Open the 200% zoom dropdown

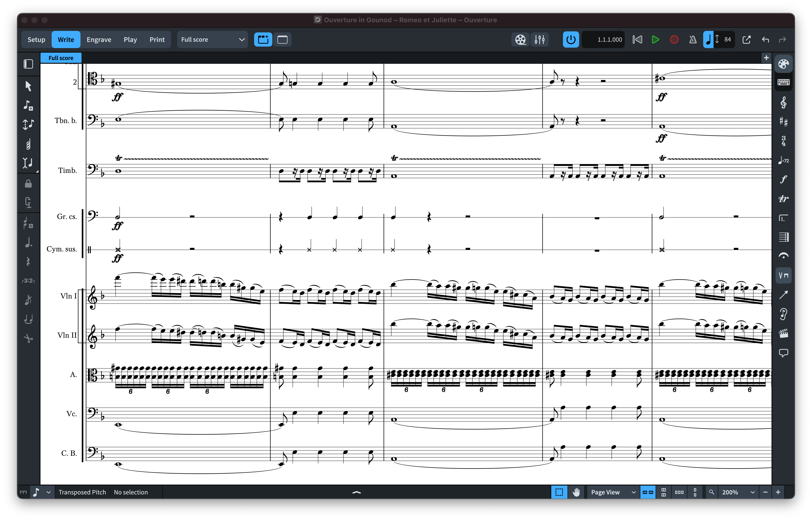coord(738,492)
